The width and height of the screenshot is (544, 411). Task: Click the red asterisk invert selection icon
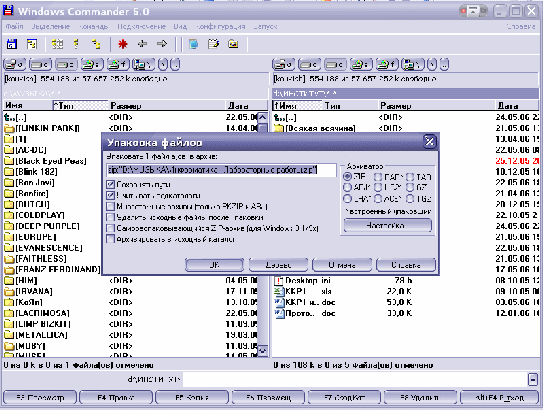[x=123, y=44]
